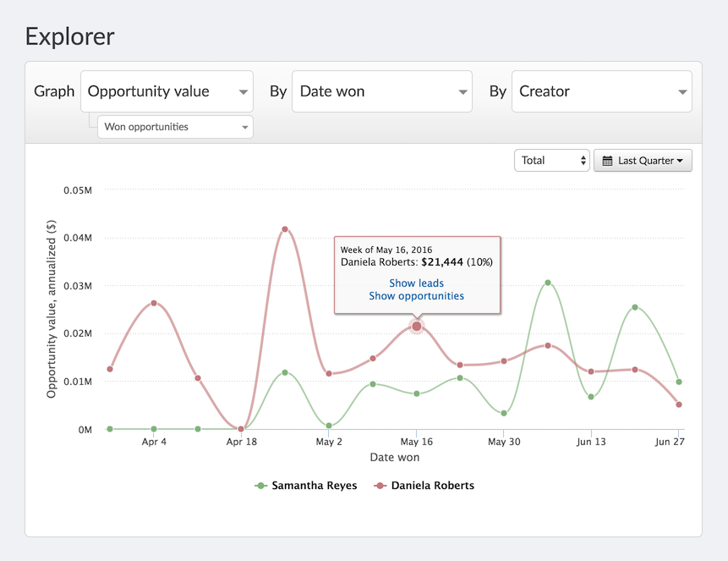The image size is (728, 561).
Task: Click Daniela's red data point at Apr 4
Action: pyautogui.click(x=154, y=303)
